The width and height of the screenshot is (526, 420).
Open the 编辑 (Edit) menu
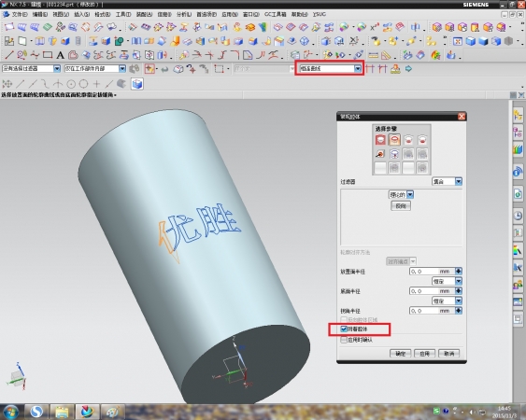tap(40, 14)
